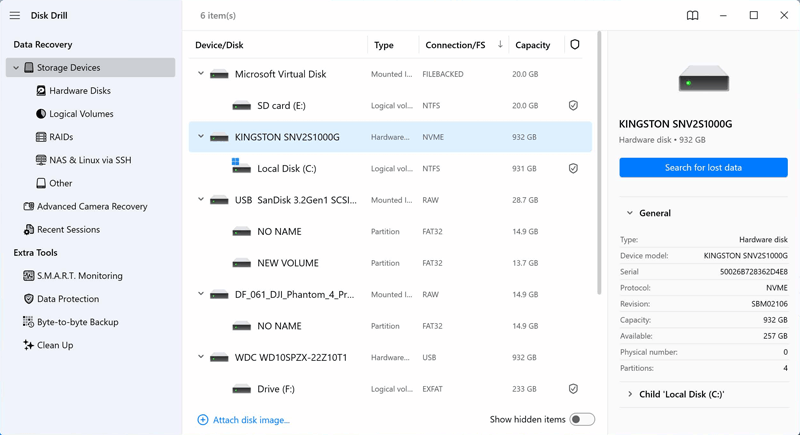Open Recent Sessions
The image size is (800, 435).
[68, 229]
